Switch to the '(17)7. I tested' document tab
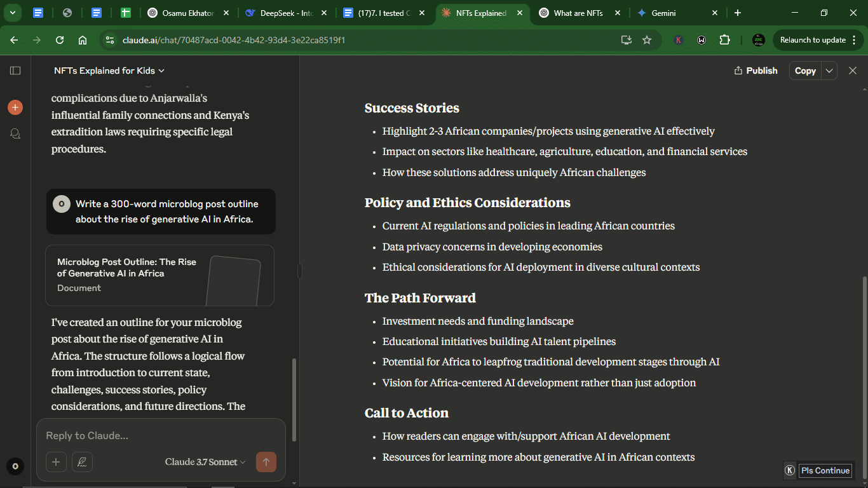The height and width of the screenshot is (488, 868). pos(385,13)
